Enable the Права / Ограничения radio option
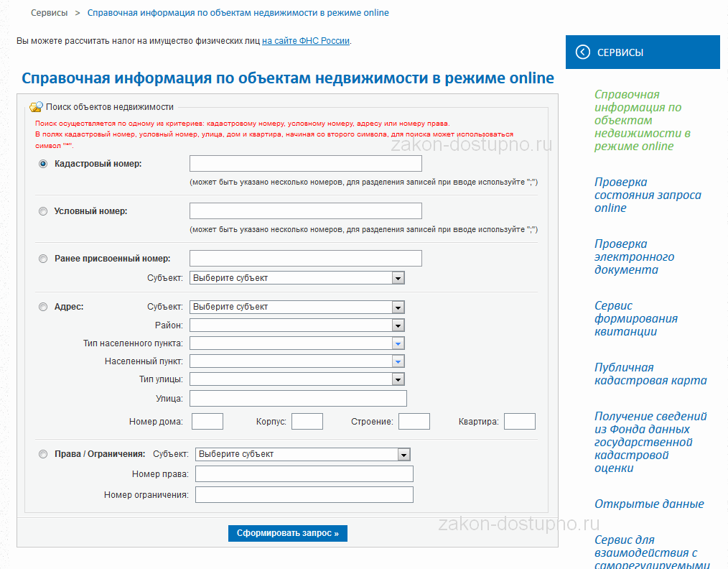728x569 pixels. click(43, 454)
